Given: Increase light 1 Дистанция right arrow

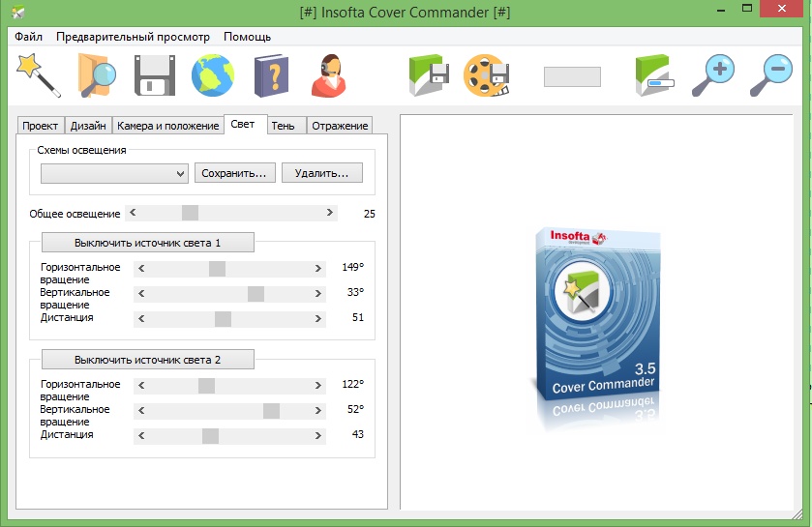Looking at the screenshot, I should pyautogui.click(x=318, y=318).
